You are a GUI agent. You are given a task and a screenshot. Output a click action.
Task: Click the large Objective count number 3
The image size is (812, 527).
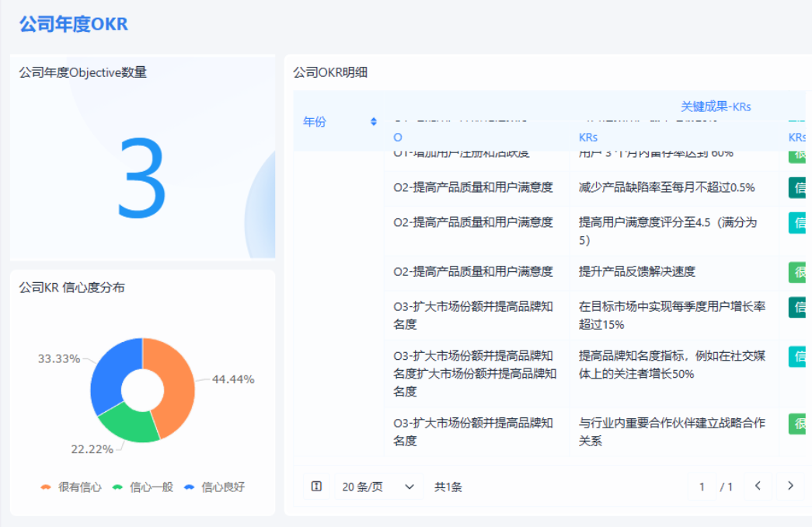[x=141, y=178]
